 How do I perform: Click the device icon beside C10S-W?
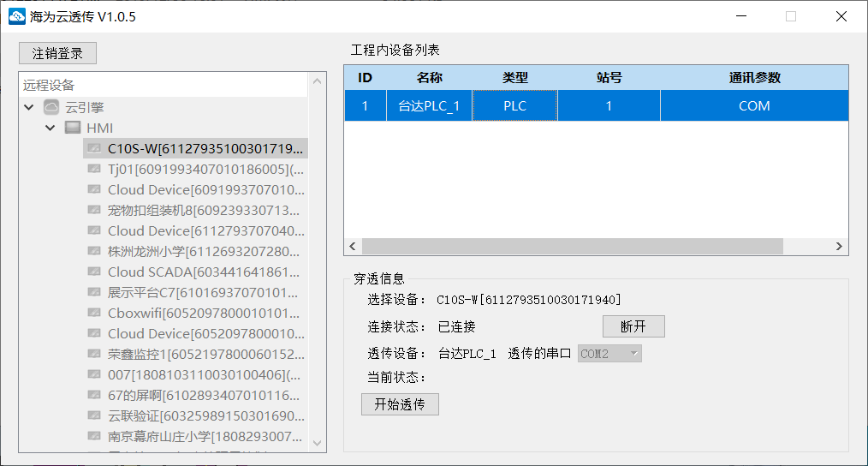pyautogui.click(x=94, y=148)
